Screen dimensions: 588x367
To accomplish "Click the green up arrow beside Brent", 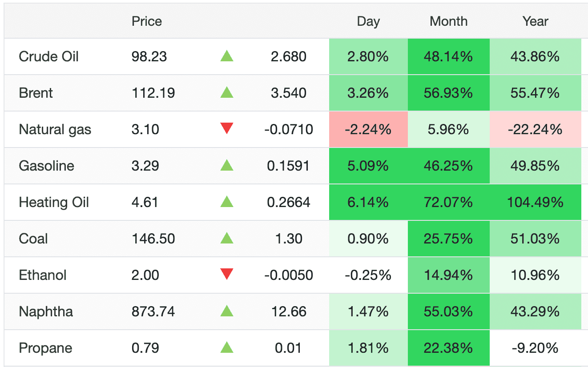I will pyautogui.click(x=227, y=93).
